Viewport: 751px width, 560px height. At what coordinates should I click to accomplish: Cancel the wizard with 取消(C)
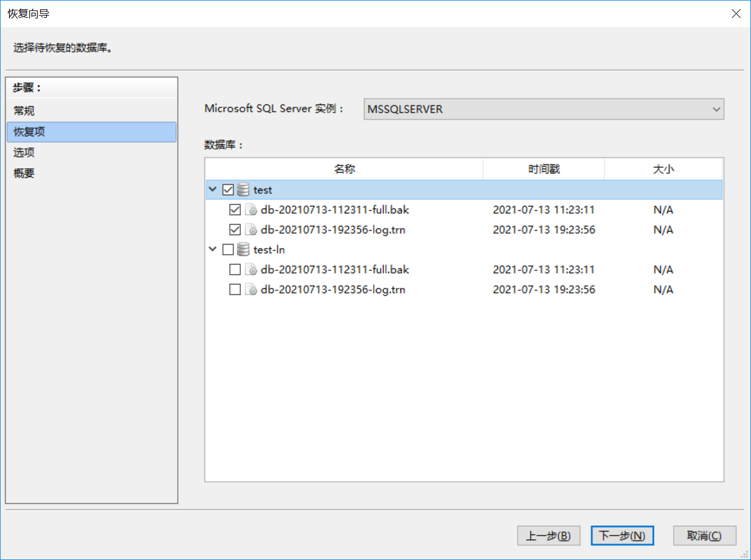[x=704, y=536]
